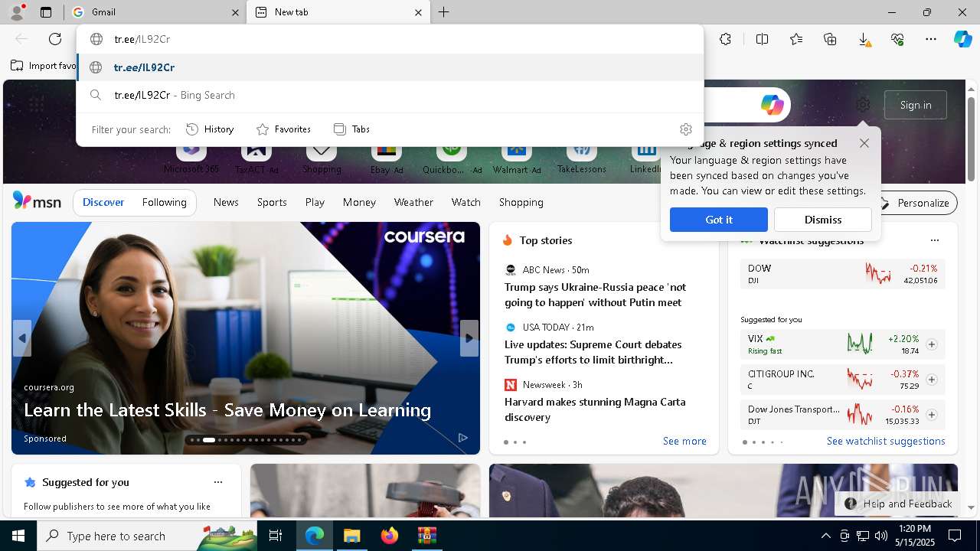This screenshot has height=551, width=980.
Task: Open Edge Settings and more menu
Action: pos(931,39)
